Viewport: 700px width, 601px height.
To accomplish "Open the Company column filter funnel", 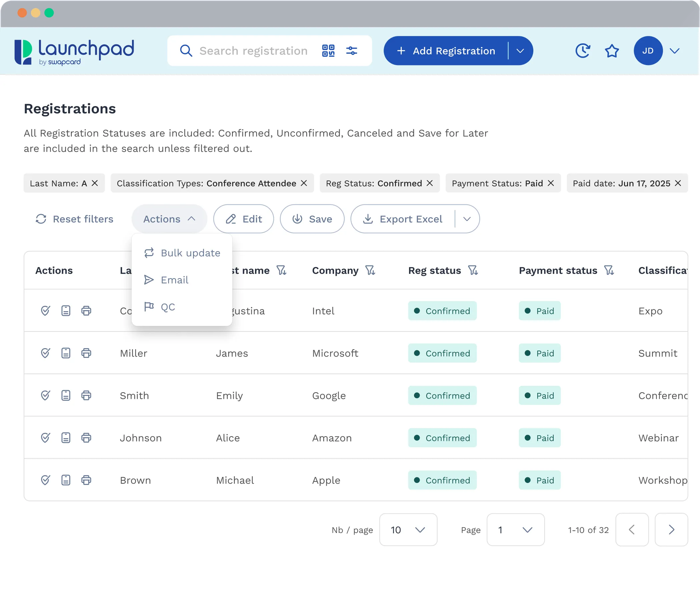I will pos(370,270).
